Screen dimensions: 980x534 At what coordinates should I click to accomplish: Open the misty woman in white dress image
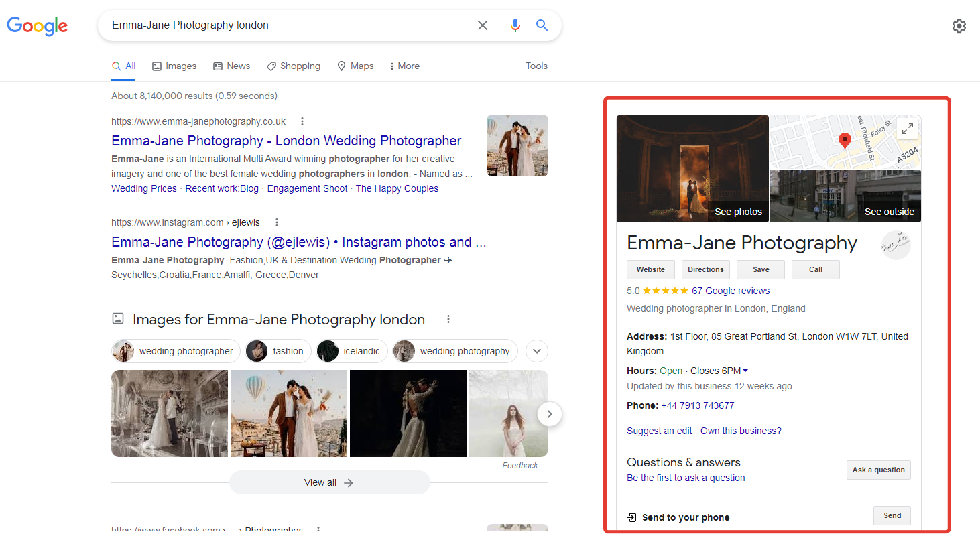[509, 413]
